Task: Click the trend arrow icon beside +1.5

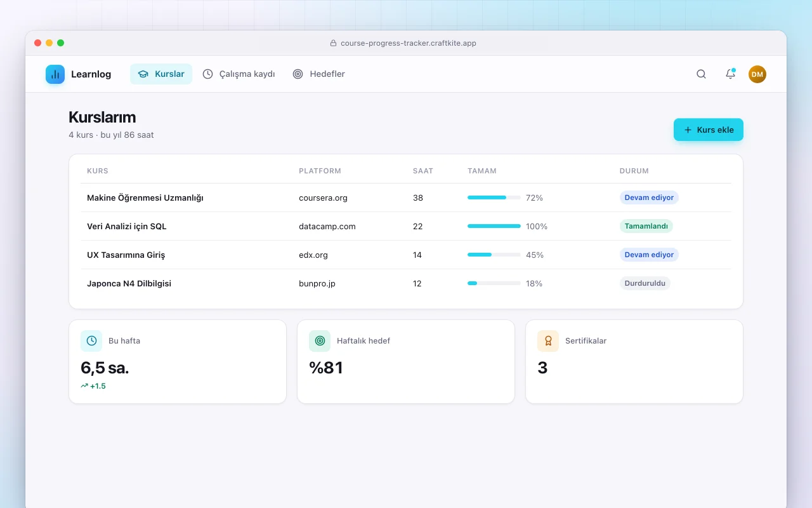Action: (x=84, y=386)
